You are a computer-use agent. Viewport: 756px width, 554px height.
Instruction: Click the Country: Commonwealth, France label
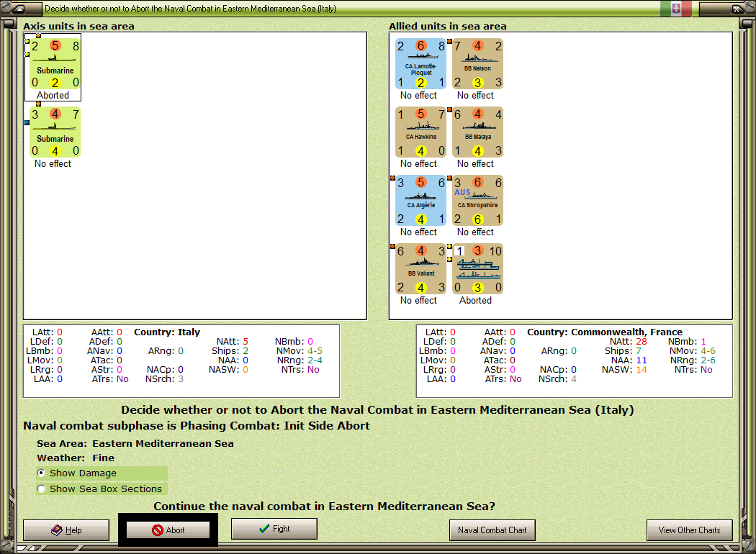click(x=605, y=332)
